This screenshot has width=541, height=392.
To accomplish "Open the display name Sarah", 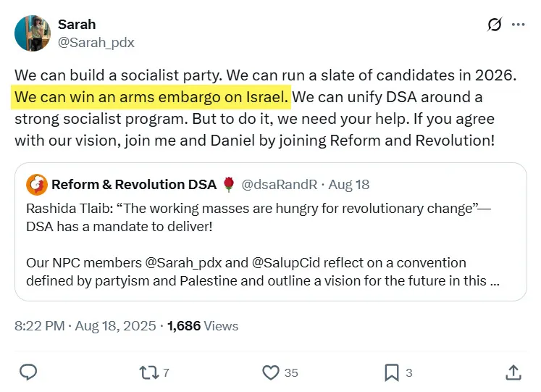I will click(x=76, y=25).
